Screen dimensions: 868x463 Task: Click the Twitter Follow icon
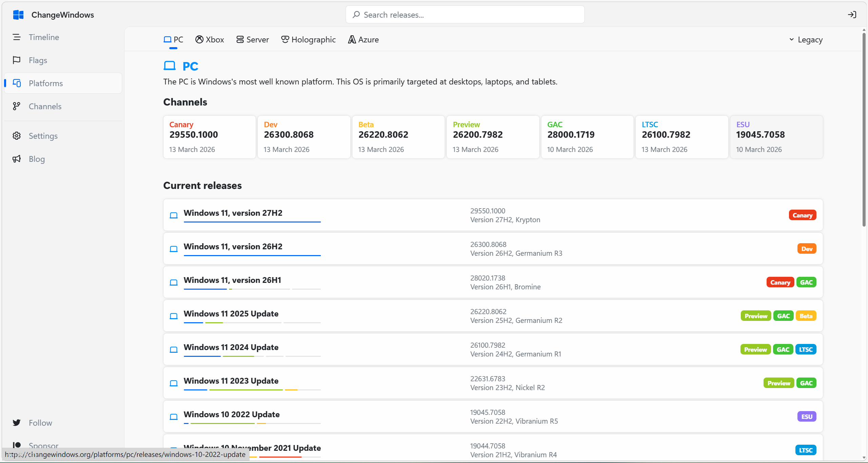17,423
